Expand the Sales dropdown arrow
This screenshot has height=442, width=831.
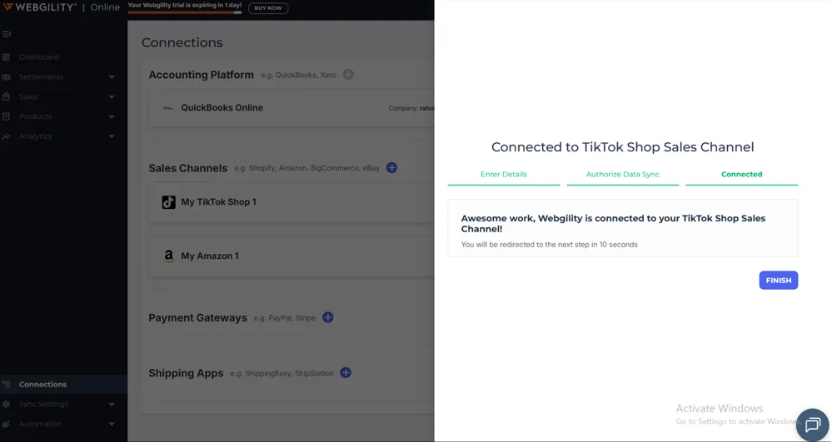[111, 97]
